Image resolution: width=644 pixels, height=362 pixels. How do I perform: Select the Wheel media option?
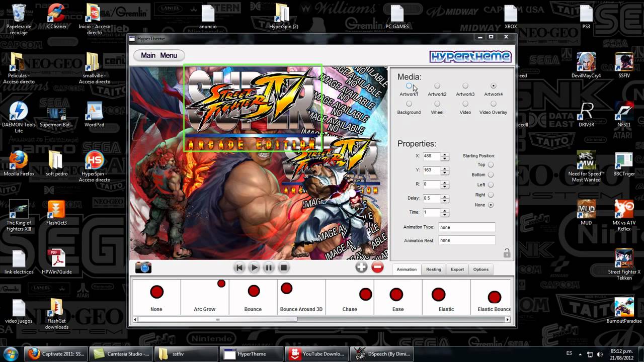[x=437, y=104]
